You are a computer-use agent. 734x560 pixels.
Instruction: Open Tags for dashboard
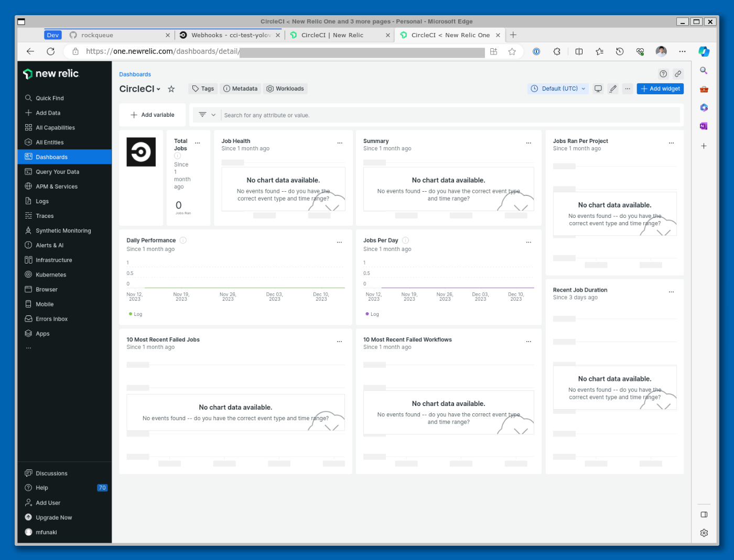pyautogui.click(x=203, y=89)
